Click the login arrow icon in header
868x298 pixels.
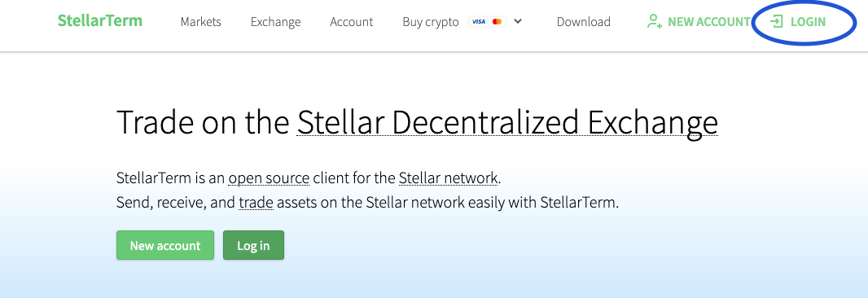[x=778, y=22]
